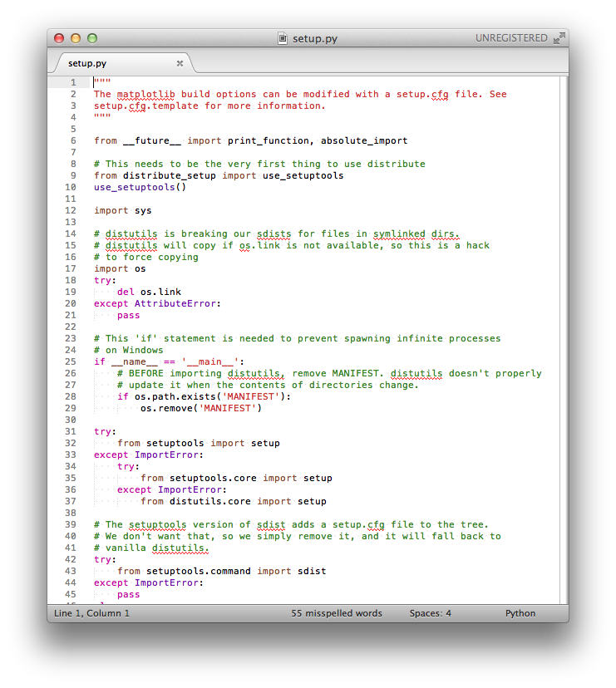
Task: Click 'print_function' on line 6
Action: pyautogui.click(x=268, y=141)
